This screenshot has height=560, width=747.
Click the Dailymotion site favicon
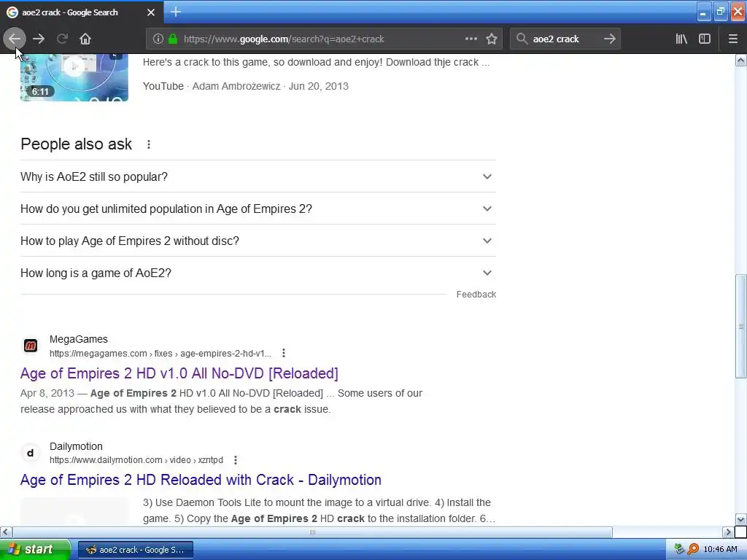31,453
